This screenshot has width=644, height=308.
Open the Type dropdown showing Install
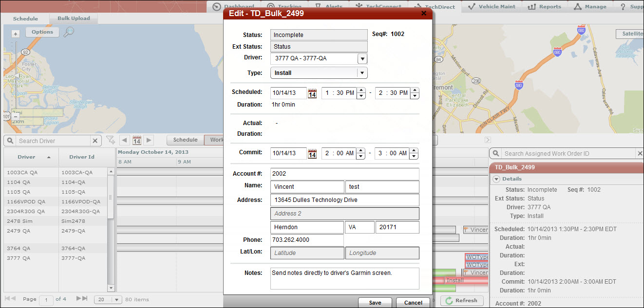pyautogui.click(x=362, y=72)
